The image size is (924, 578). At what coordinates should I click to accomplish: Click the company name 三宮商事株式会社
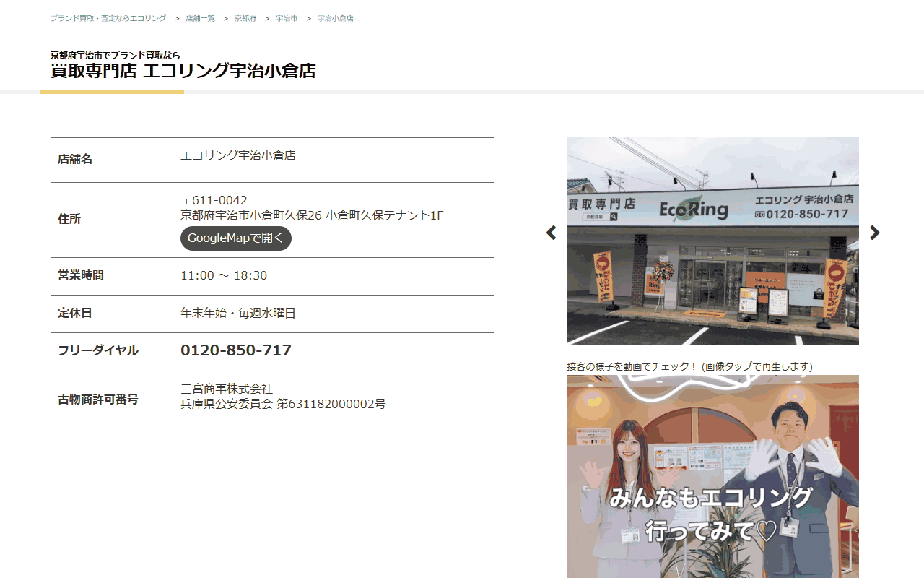[227, 389]
